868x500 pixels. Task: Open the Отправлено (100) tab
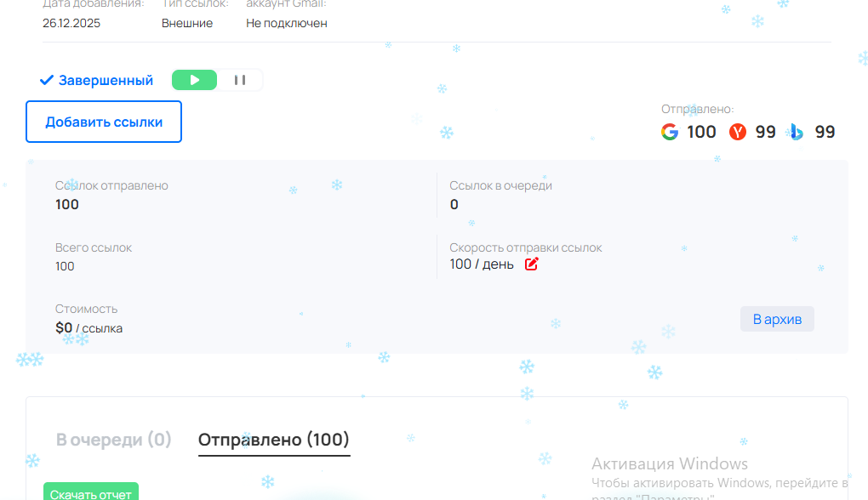click(x=273, y=440)
